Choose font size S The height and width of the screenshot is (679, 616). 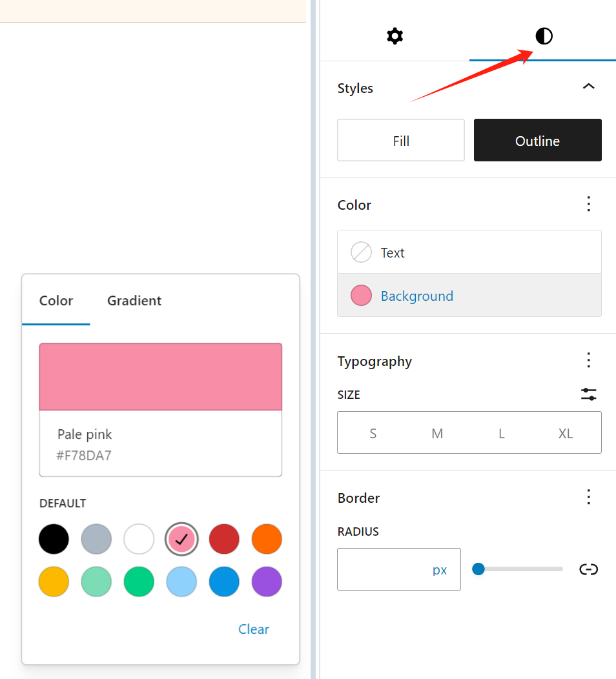(373, 433)
